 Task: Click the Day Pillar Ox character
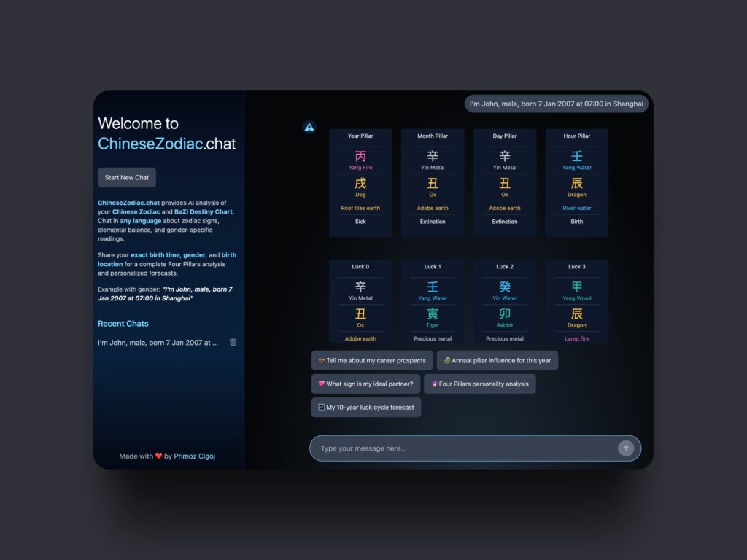click(x=505, y=183)
